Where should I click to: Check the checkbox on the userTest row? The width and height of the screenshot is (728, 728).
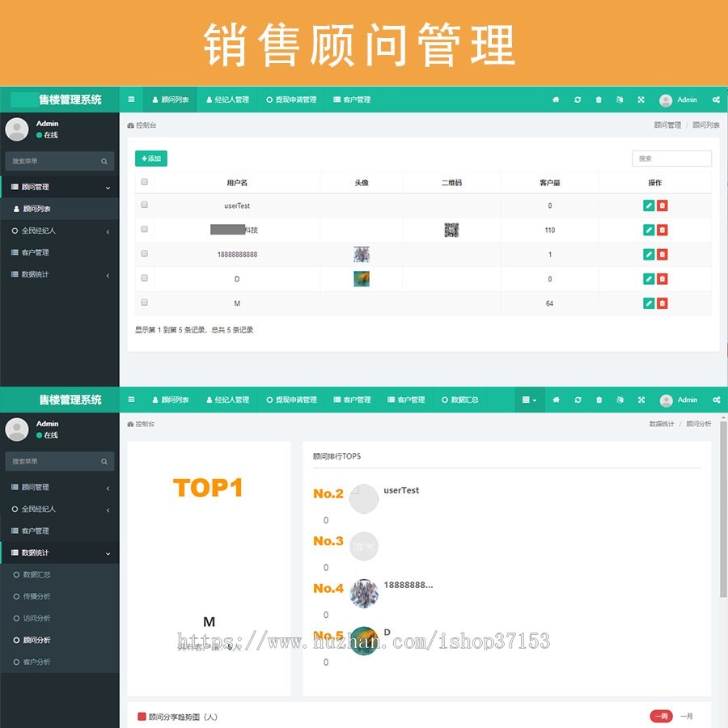(x=146, y=205)
